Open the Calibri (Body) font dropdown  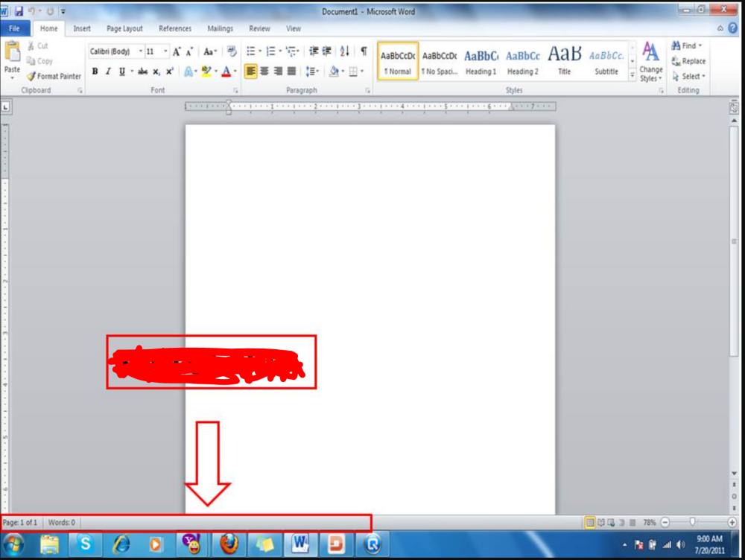pyautogui.click(x=141, y=51)
